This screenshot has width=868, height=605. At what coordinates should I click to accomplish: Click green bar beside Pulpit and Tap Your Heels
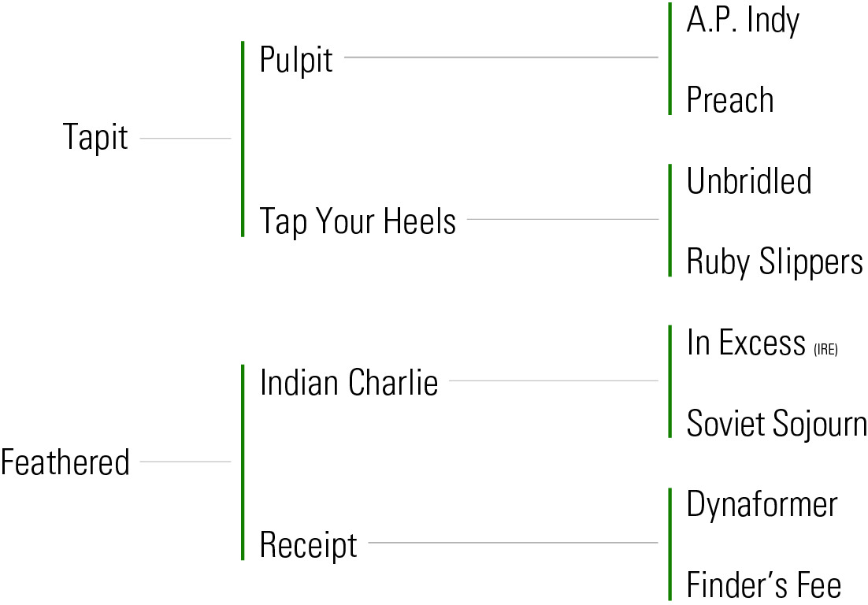(243, 139)
